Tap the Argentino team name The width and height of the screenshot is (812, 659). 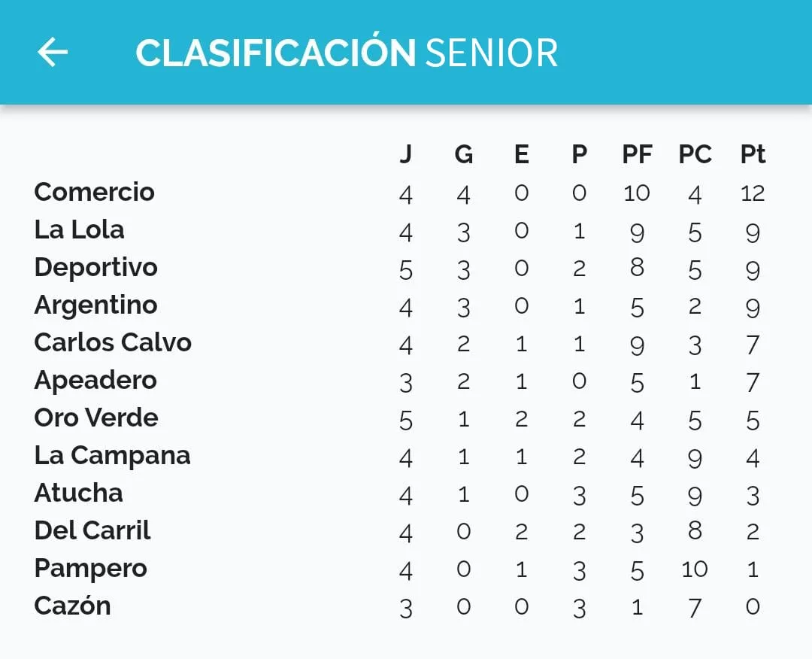tap(95, 305)
